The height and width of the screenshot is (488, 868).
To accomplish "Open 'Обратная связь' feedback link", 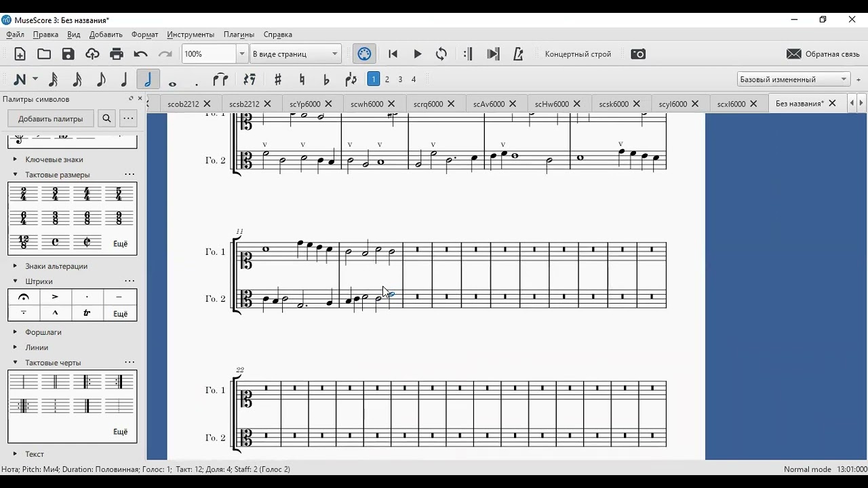I will (823, 54).
